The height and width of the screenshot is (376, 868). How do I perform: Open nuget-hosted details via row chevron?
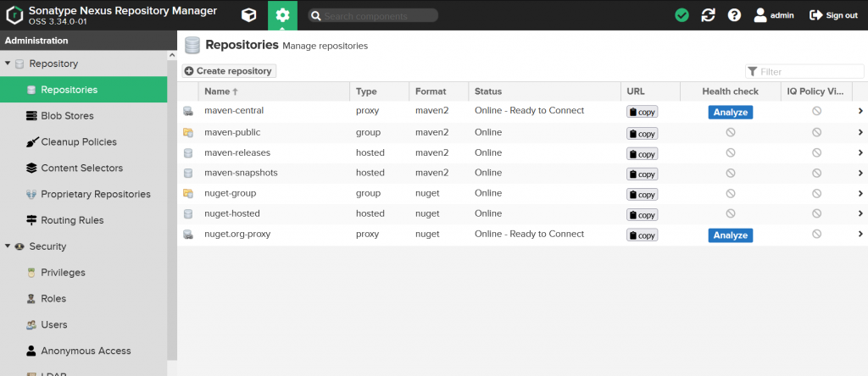pos(860,213)
